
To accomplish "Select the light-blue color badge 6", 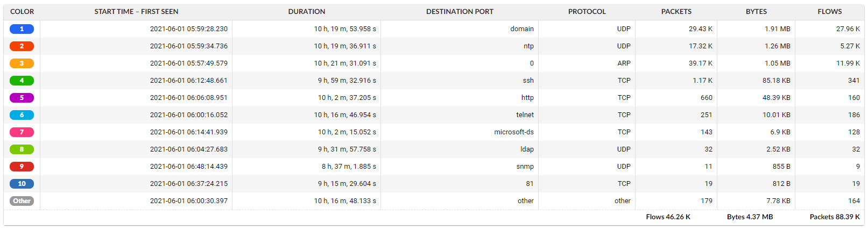I will pos(22,115).
